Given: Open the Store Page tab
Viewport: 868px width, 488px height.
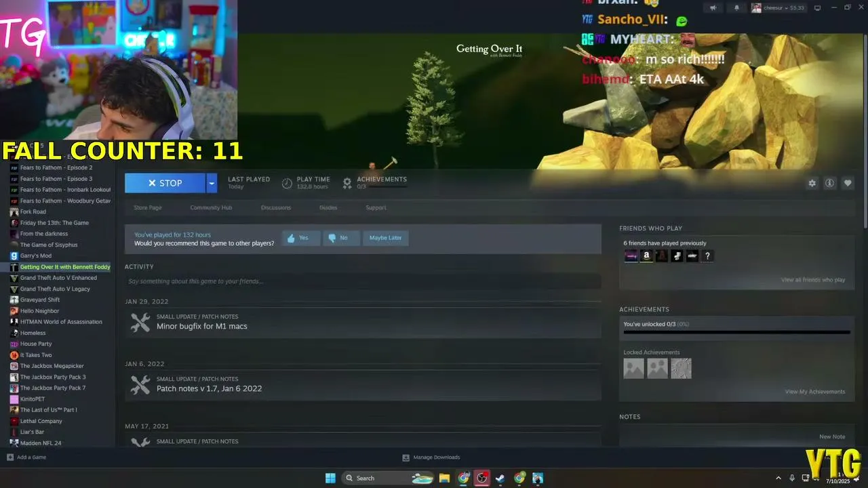Looking at the screenshot, I should point(148,207).
